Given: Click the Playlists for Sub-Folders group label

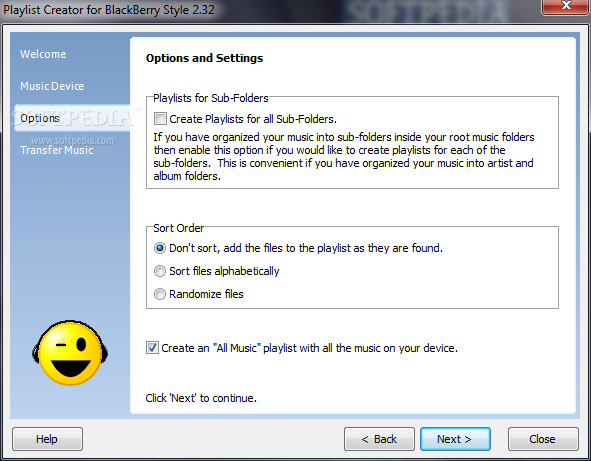Looking at the screenshot, I should tap(211, 98).
